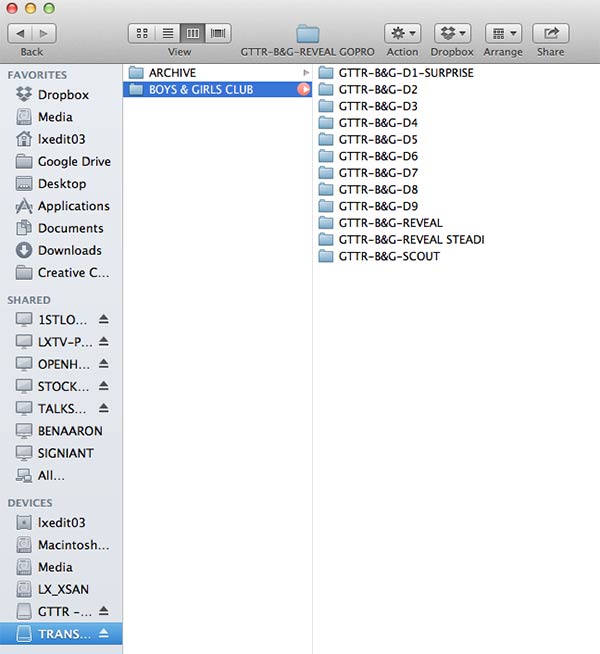Eject the STOCK... shared volume
This screenshot has width=600, height=654.
click(x=104, y=386)
